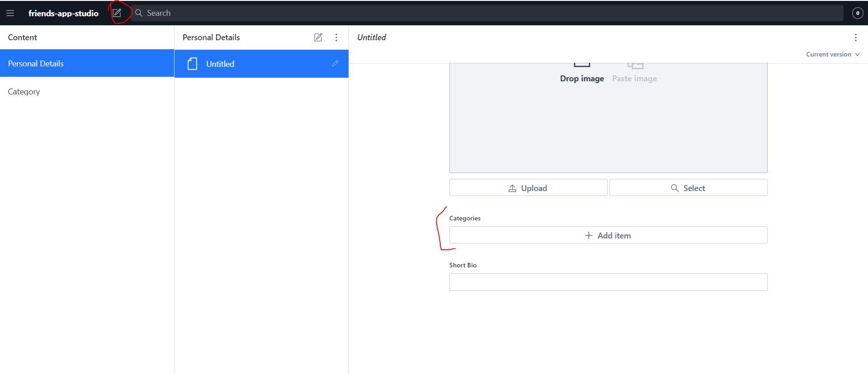This screenshot has width=868, height=374.
Task: Create new Personal Details document via pencil icon
Action: click(x=318, y=37)
